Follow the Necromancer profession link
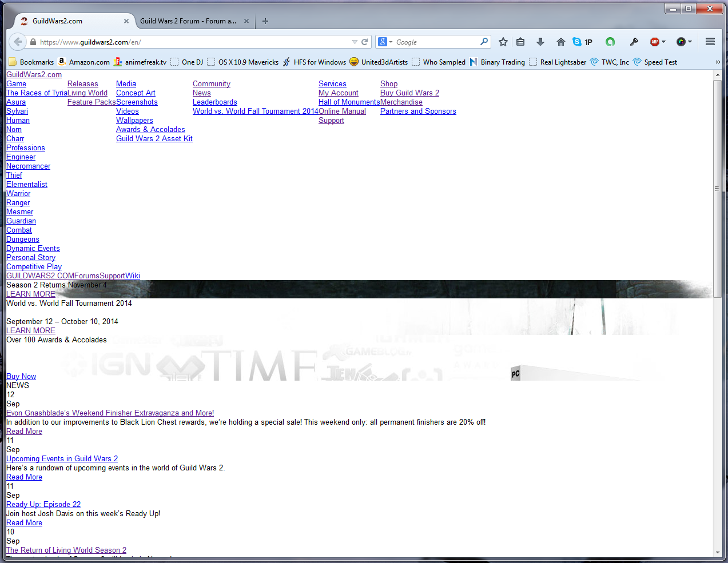This screenshot has width=728, height=563. [29, 166]
